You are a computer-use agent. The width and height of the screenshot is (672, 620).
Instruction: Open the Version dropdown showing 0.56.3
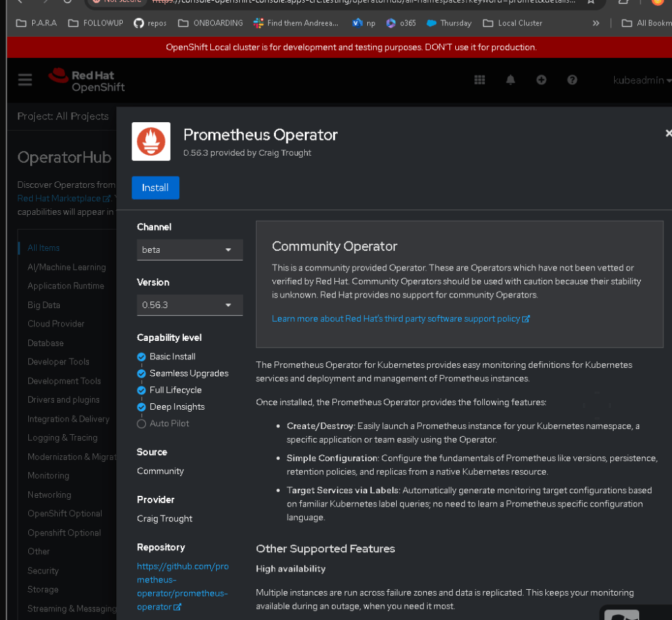pos(190,305)
